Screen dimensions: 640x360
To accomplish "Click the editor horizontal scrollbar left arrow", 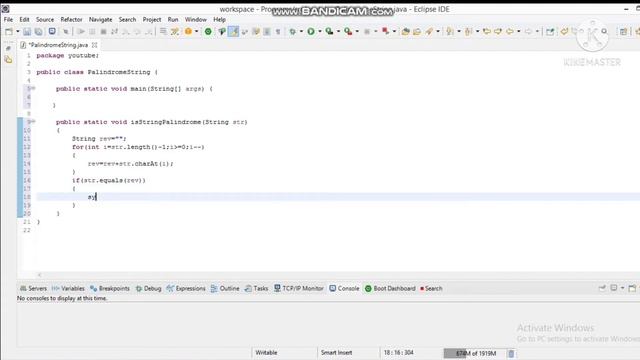I will pos(39,275).
